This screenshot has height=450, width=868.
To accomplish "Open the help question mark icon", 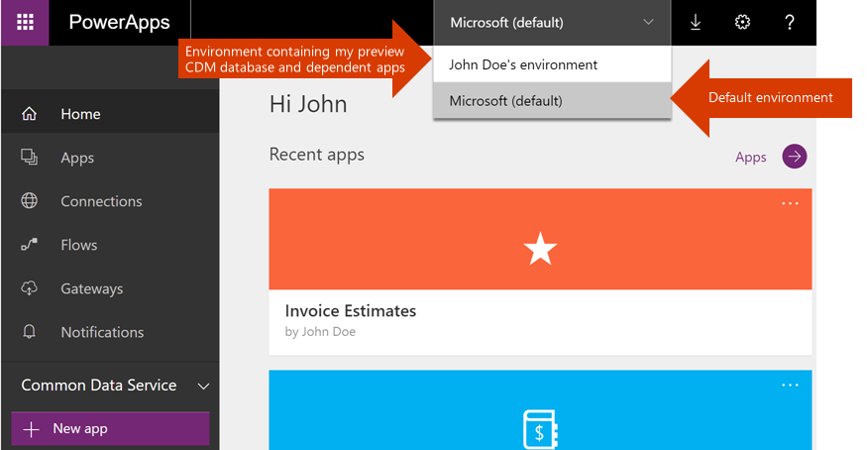I will click(790, 22).
